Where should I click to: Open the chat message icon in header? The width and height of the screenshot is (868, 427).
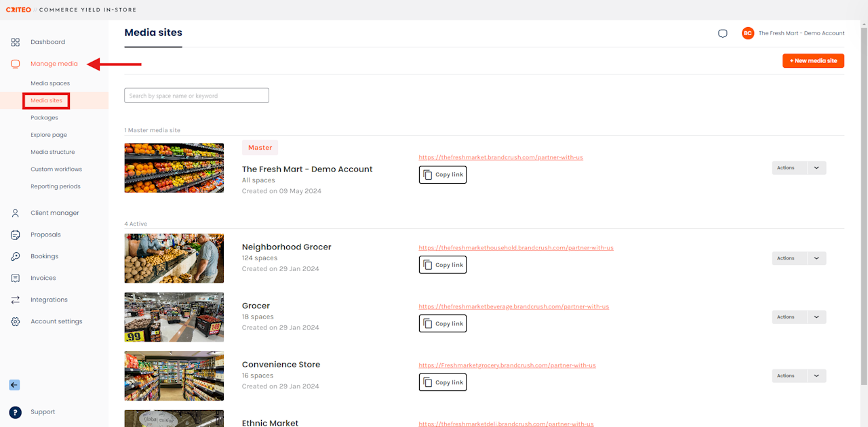click(x=723, y=33)
